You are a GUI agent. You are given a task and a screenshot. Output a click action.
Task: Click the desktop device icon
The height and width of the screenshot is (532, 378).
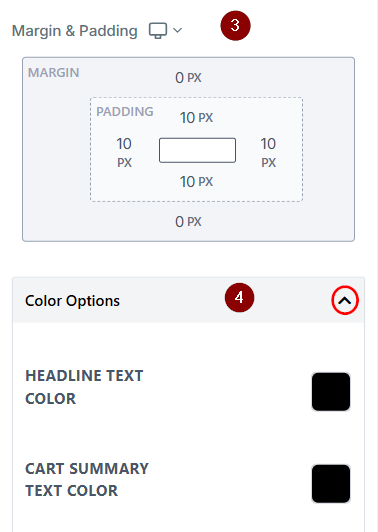[158, 31]
